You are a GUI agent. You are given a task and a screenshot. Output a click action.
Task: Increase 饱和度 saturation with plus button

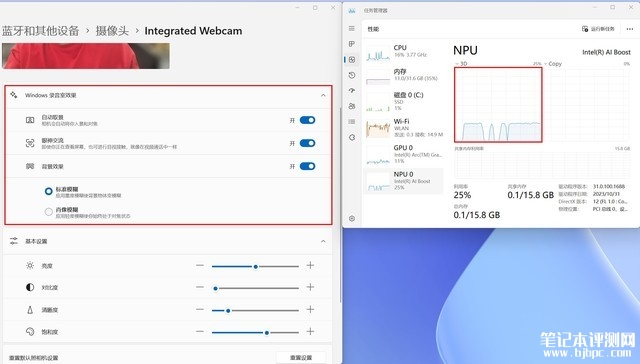click(x=310, y=331)
